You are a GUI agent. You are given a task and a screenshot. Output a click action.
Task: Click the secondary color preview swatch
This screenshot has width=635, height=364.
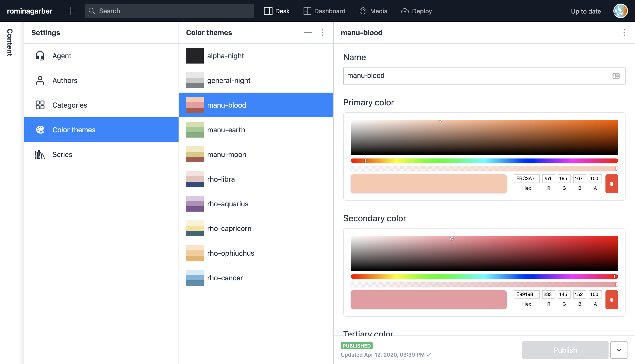click(428, 300)
